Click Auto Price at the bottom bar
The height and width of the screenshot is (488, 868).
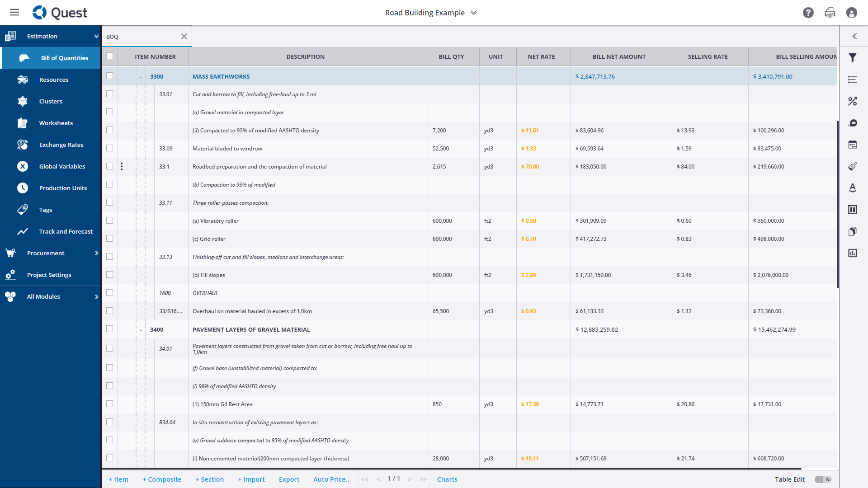[x=332, y=479]
